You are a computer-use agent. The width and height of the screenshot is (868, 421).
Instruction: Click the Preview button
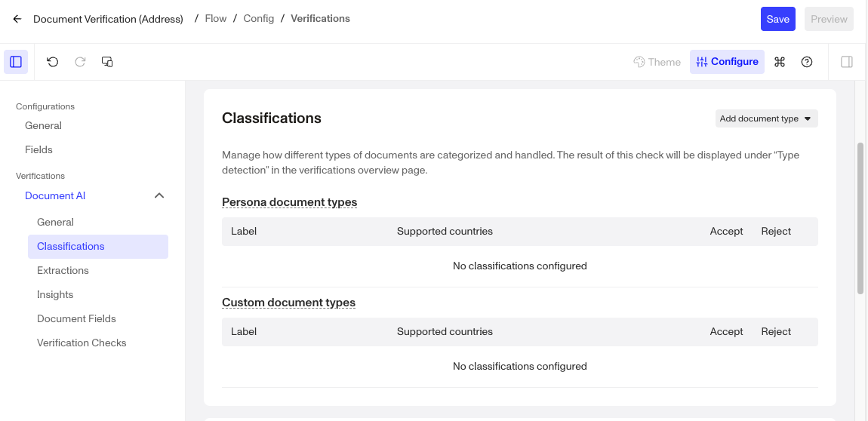click(829, 19)
